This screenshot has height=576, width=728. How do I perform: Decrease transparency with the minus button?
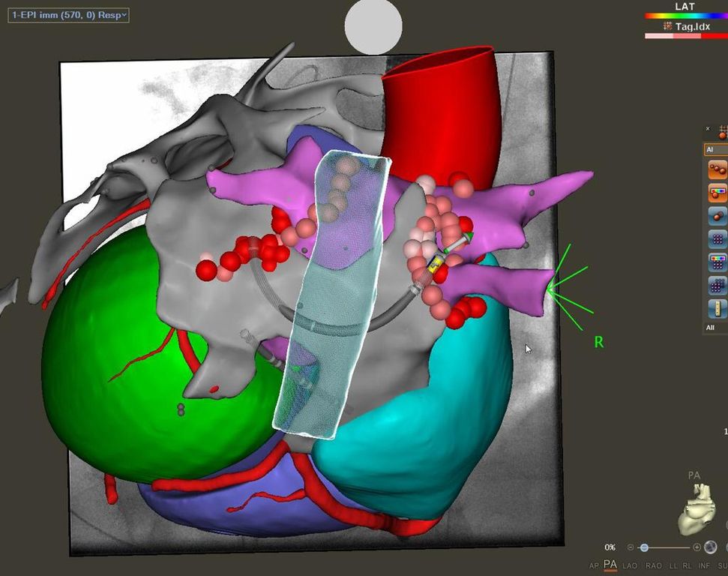pyautogui.click(x=631, y=547)
